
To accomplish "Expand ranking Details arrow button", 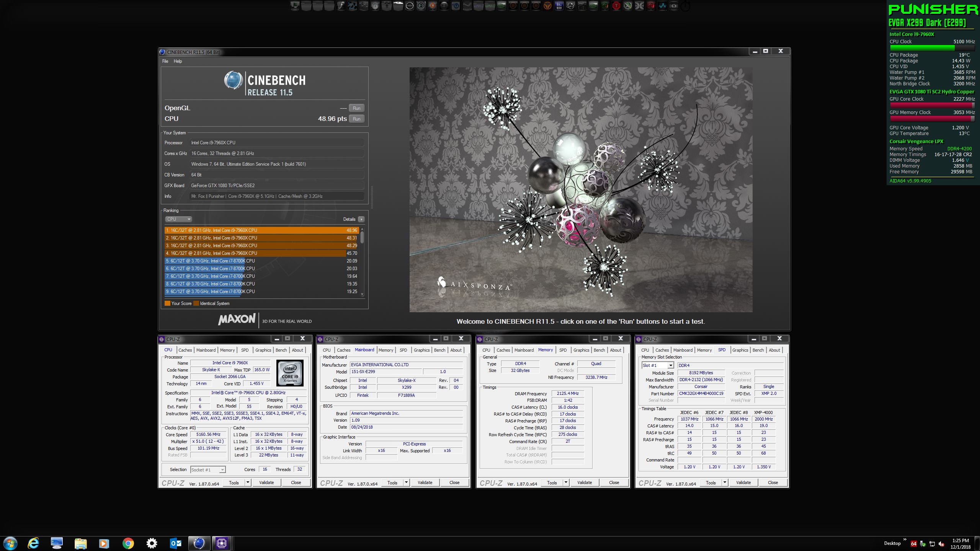I will (x=361, y=219).
